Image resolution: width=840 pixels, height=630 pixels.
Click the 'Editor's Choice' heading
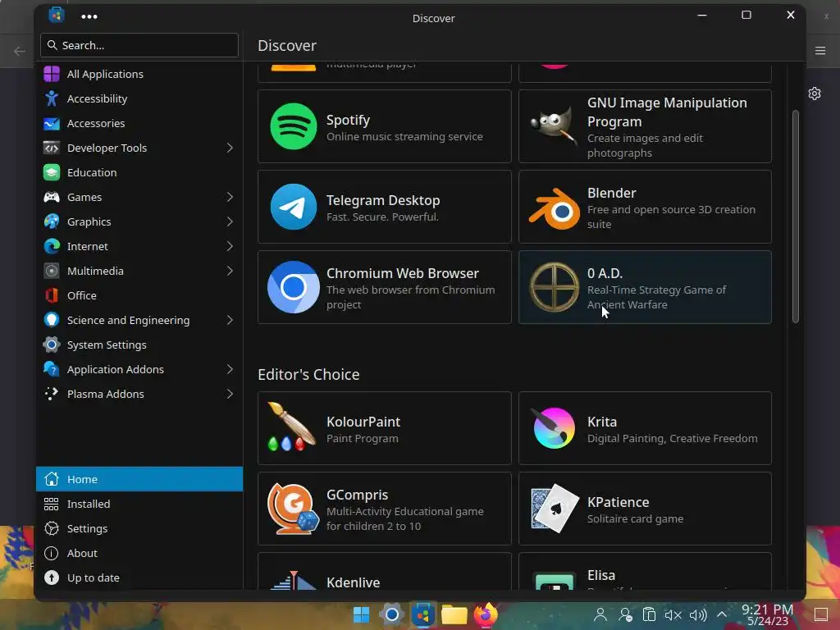308,374
